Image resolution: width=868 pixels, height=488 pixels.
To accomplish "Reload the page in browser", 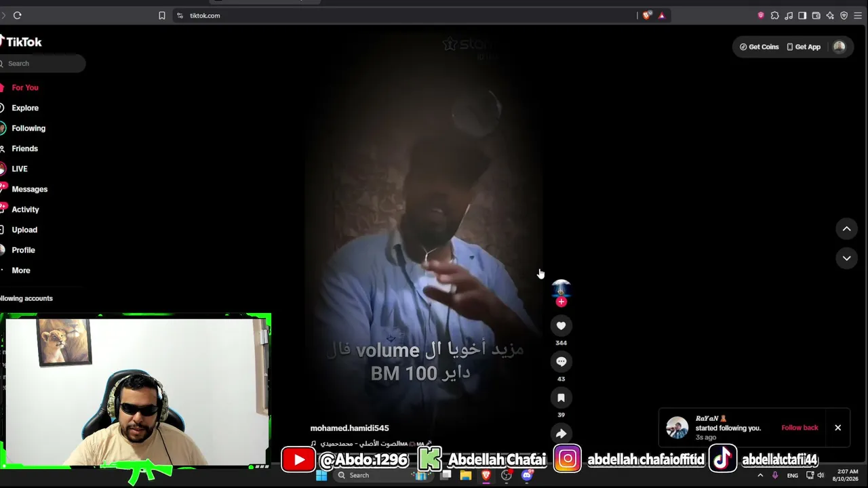I will pyautogui.click(x=17, y=16).
